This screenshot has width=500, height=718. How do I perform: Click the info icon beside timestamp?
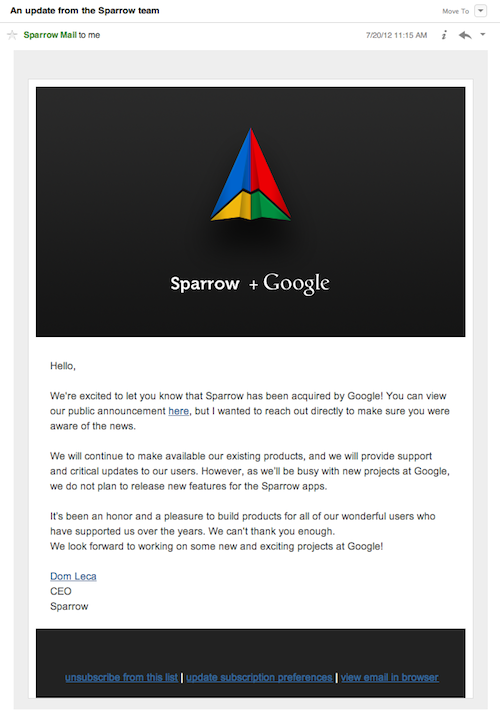click(444, 35)
